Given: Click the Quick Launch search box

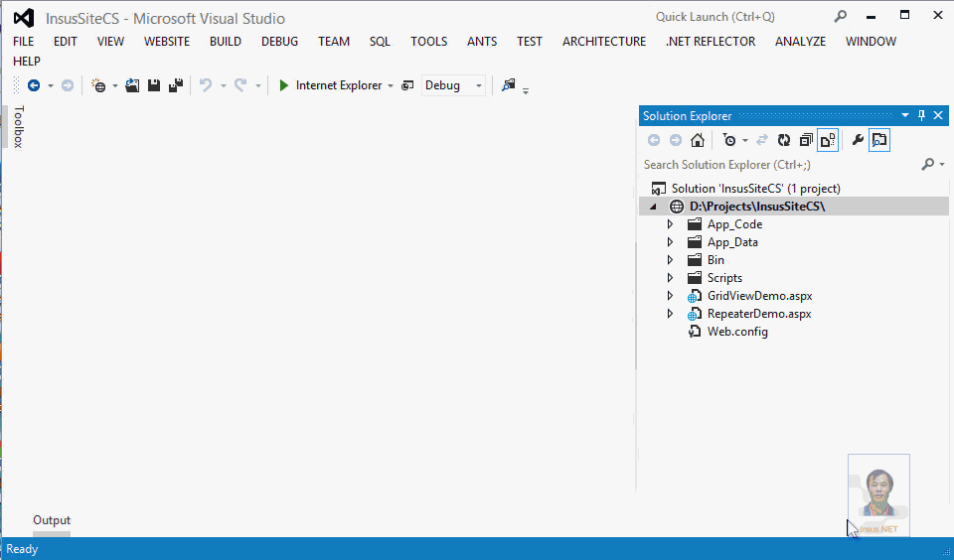Looking at the screenshot, I should tap(741, 17).
